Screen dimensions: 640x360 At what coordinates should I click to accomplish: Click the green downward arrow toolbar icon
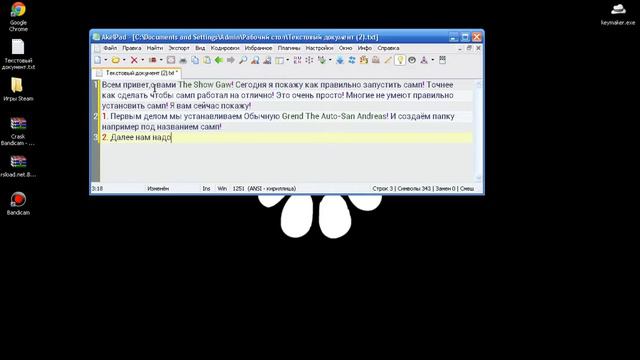(x=322, y=60)
